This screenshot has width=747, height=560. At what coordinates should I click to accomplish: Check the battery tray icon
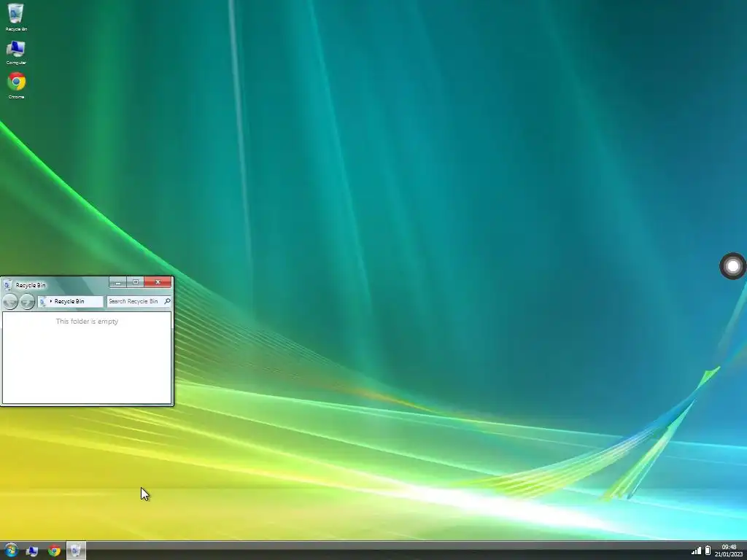point(708,551)
